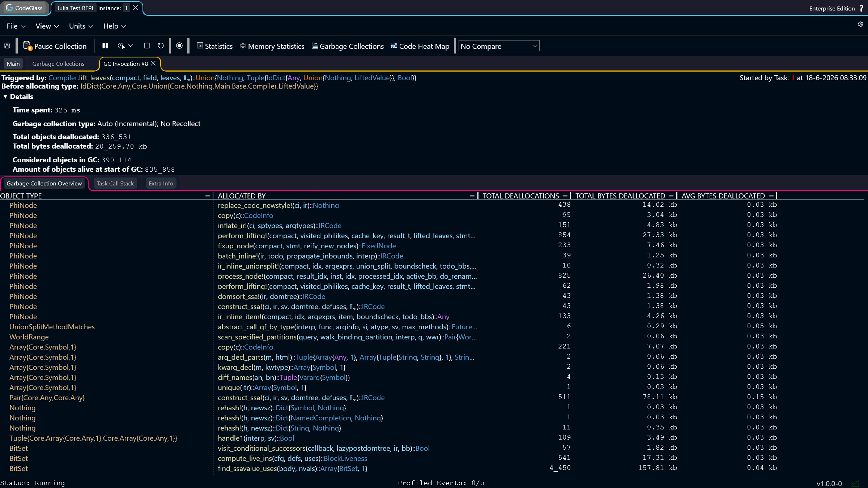The width and height of the screenshot is (868, 488).
Task: Click the AVG BYTES DEALLOCATED column header
Action: click(723, 196)
